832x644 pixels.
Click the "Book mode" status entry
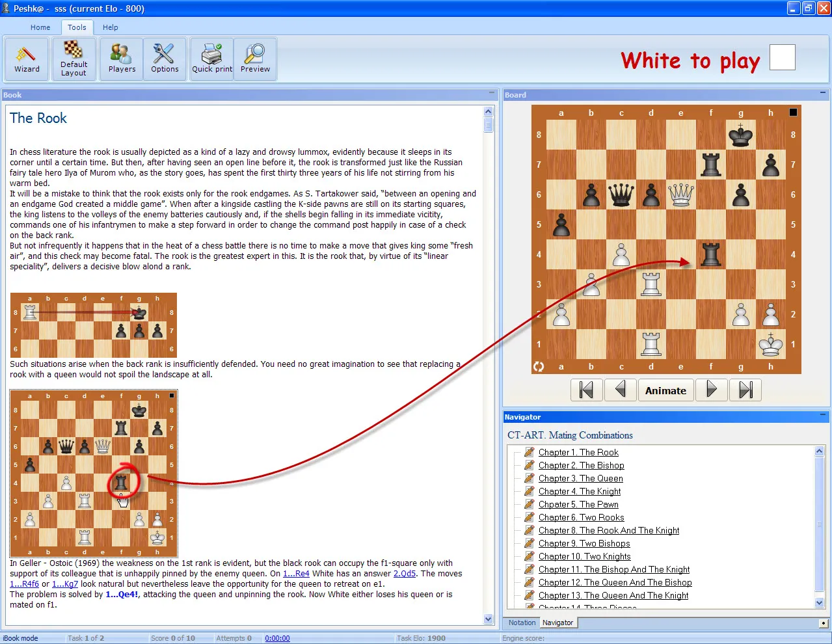point(20,638)
